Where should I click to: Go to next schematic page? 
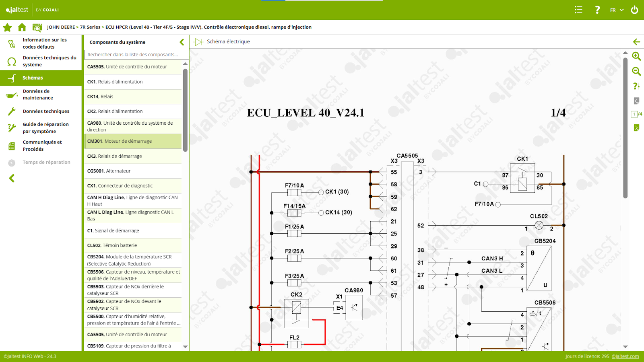tap(636, 128)
